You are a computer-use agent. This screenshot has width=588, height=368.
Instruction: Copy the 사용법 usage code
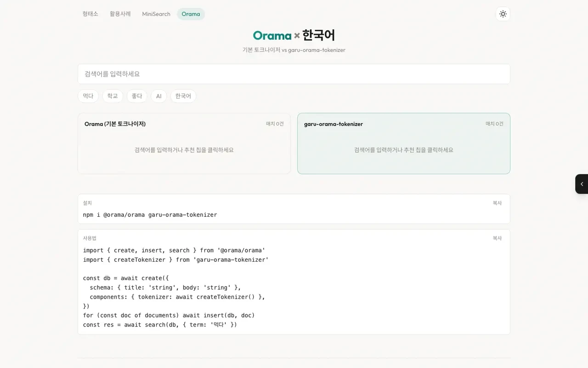pyautogui.click(x=497, y=238)
